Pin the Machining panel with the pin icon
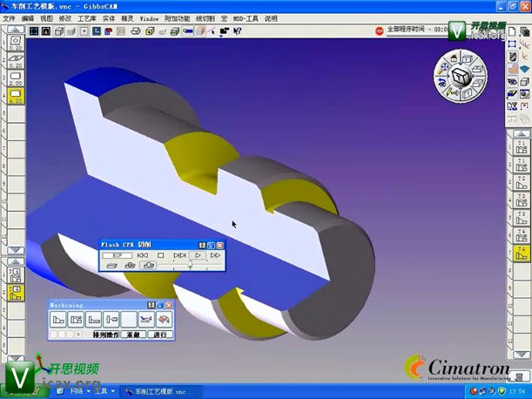 [x=152, y=305]
